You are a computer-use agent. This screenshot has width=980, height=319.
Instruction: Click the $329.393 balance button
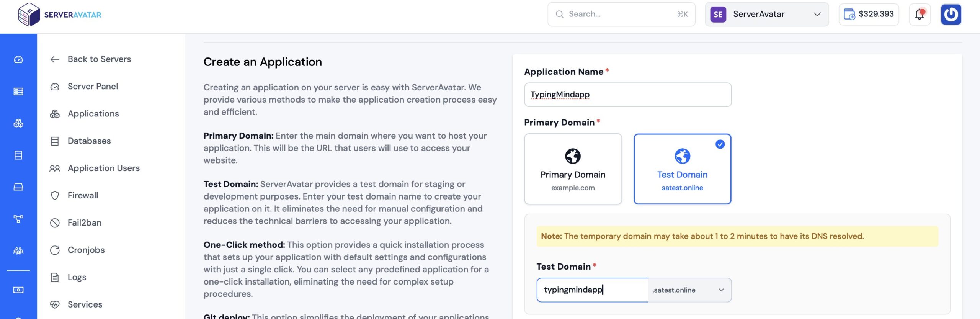coord(869,14)
